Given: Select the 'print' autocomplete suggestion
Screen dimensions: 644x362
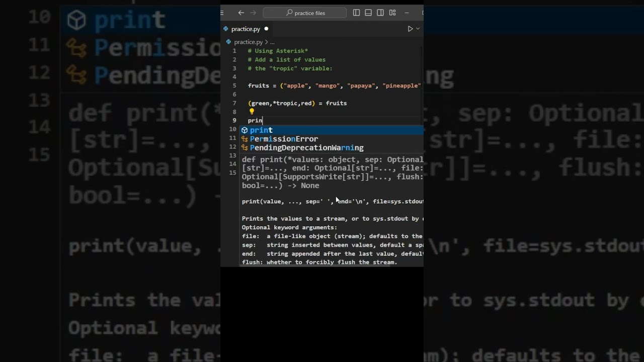Looking at the screenshot, I should point(331,130).
